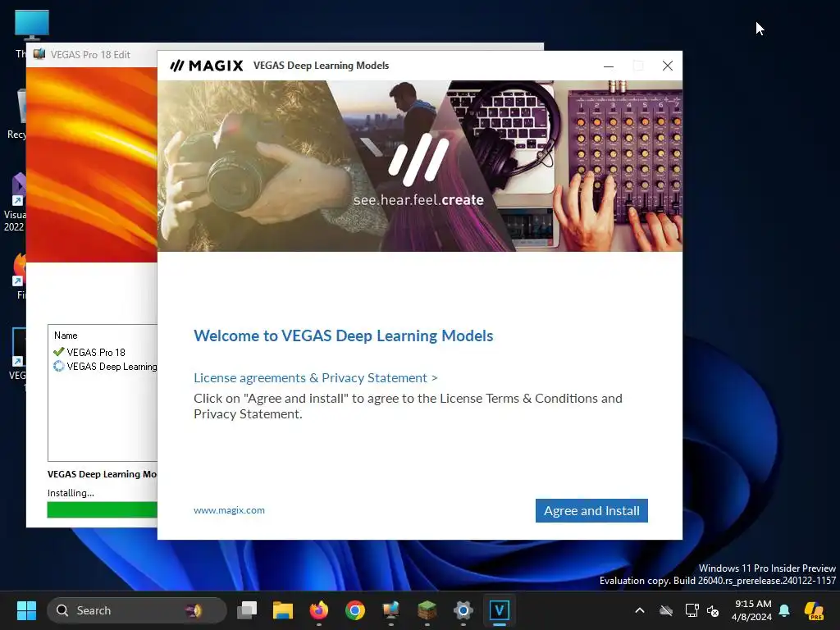Viewport: 840px width, 630px height.
Task: Select the Firefox desktop shortcut
Action: (20, 276)
